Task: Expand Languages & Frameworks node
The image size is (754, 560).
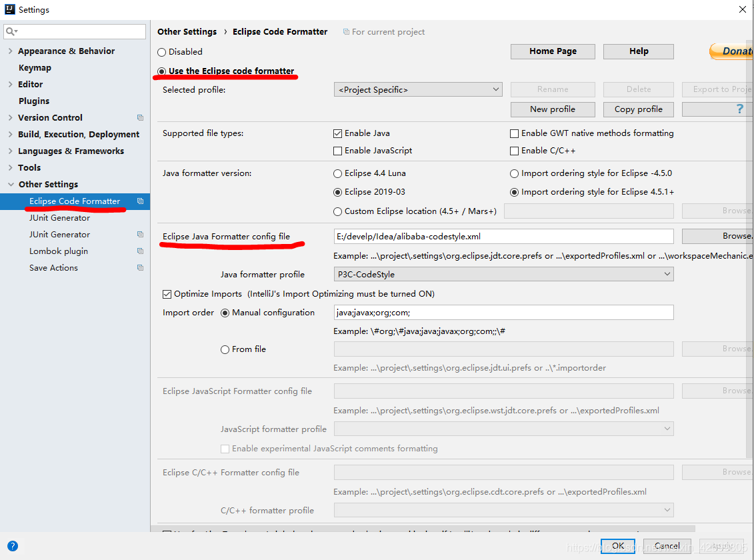Action: click(11, 151)
